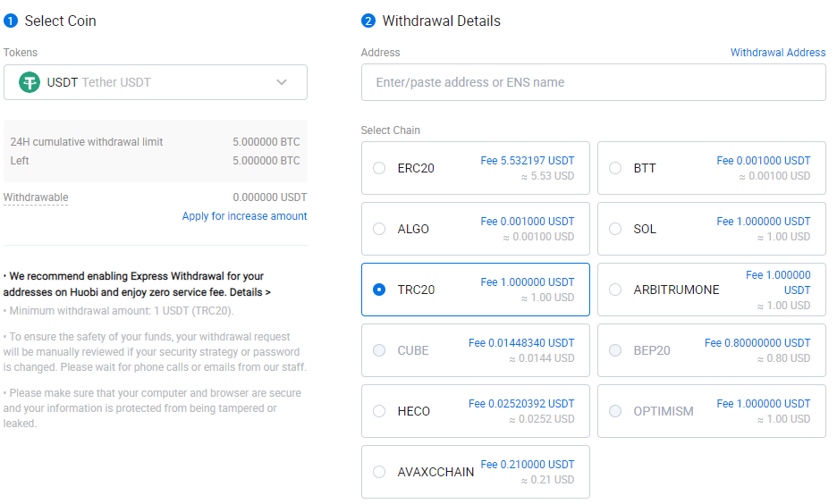Pick the AVAXCCHAIN chain radio button

379,472
